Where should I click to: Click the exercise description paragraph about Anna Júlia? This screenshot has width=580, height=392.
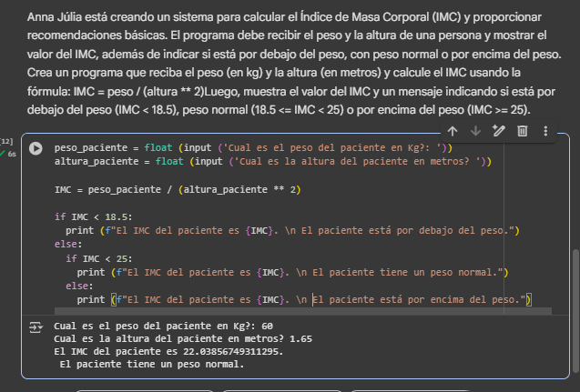[294, 63]
